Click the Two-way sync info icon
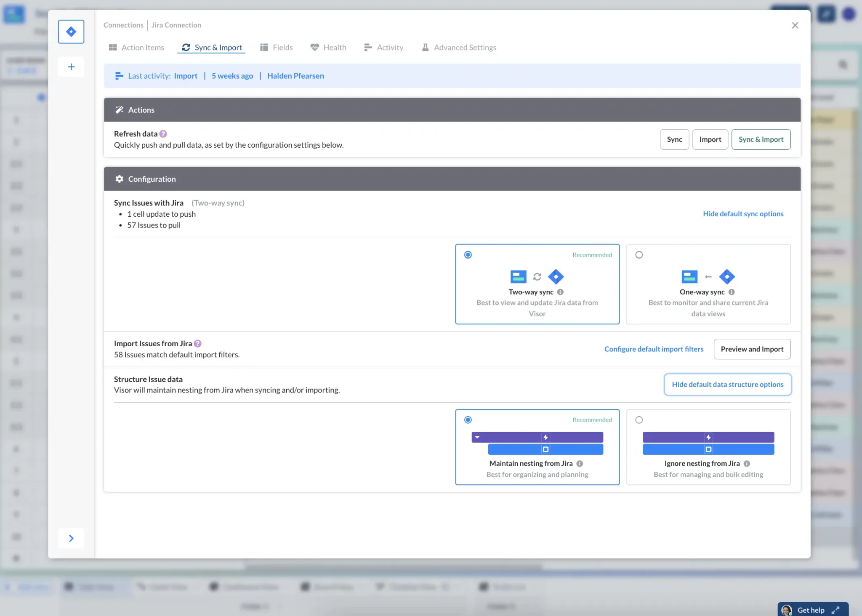The width and height of the screenshot is (862, 616). (x=560, y=292)
